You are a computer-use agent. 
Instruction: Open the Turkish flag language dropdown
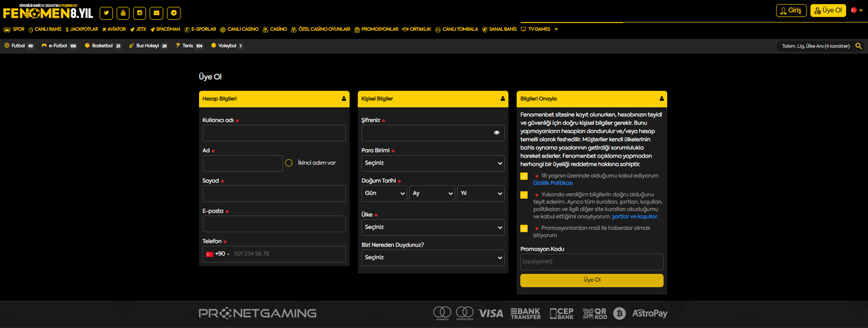[x=856, y=10]
